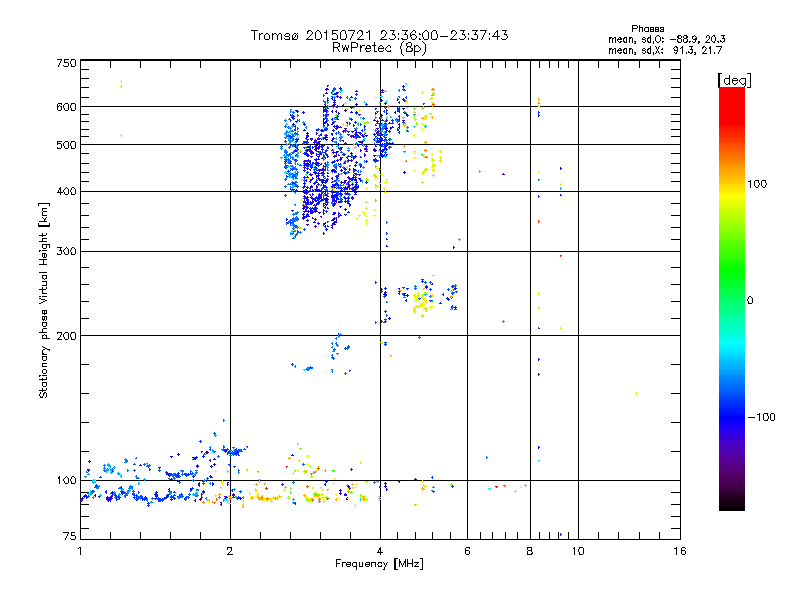Click the x-axis tick label '16'
This screenshot has height=600, width=800.
tap(680, 551)
